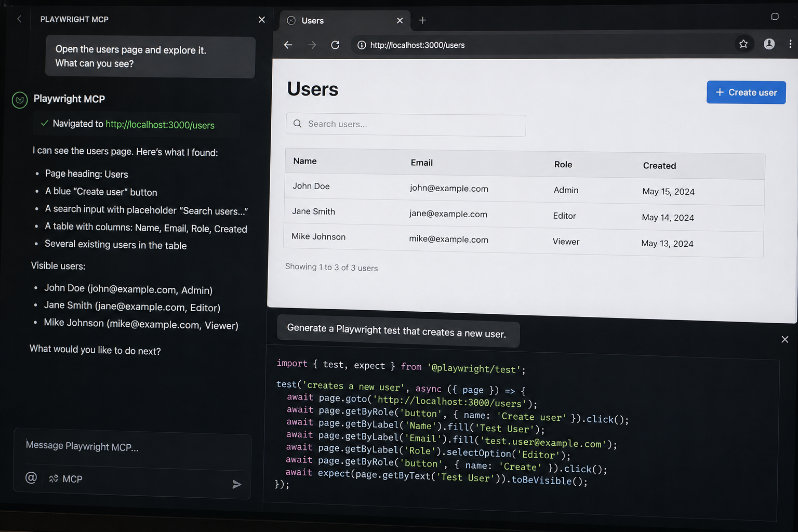Select the mike@example.com table cell

[x=449, y=240]
